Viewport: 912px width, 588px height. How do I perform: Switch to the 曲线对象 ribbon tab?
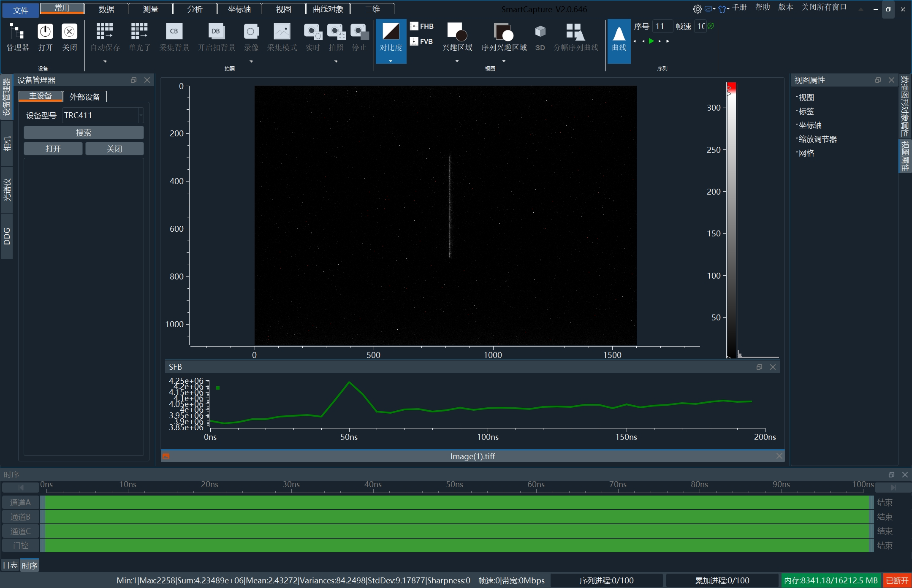(x=328, y=9)
